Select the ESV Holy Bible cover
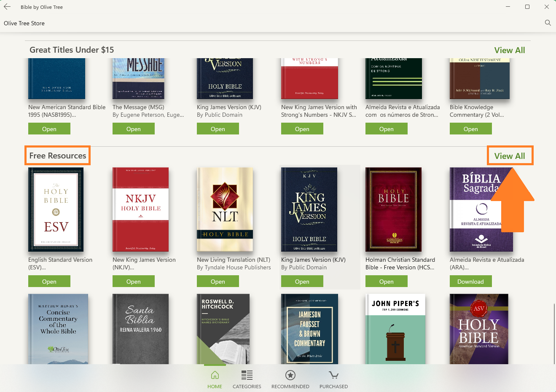This screenshot has width=556, height=392. coord(56,209)
